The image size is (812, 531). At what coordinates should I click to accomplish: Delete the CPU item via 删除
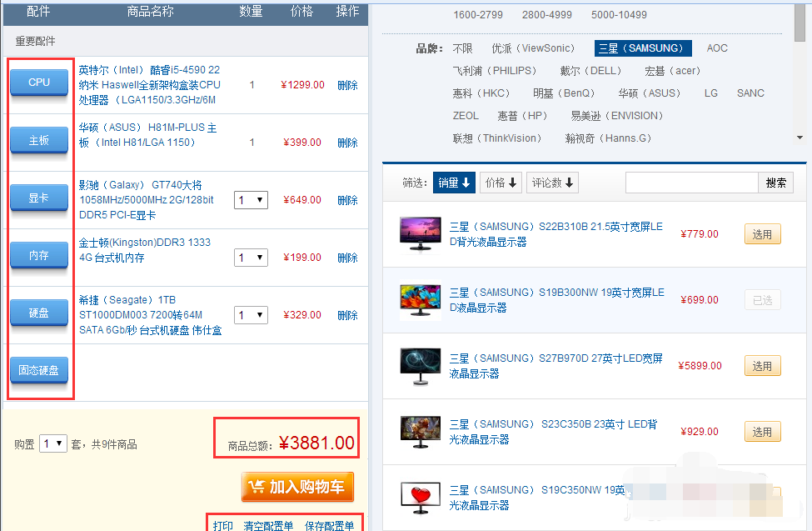click(x=347, y=85)
